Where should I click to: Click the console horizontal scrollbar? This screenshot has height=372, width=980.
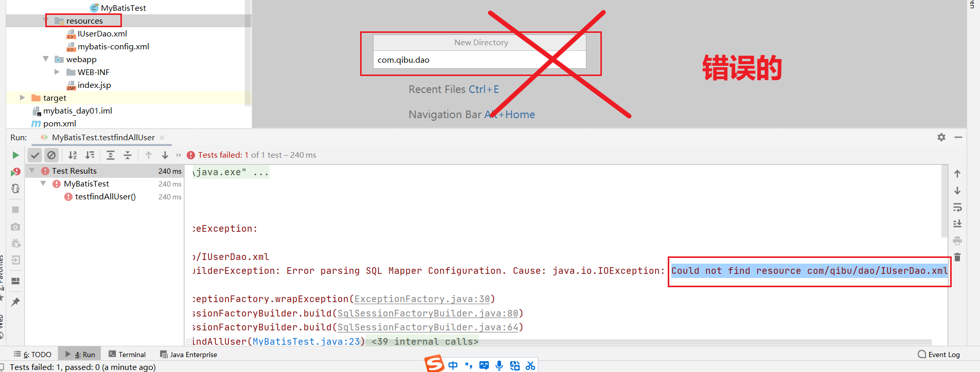coord(561,342)
